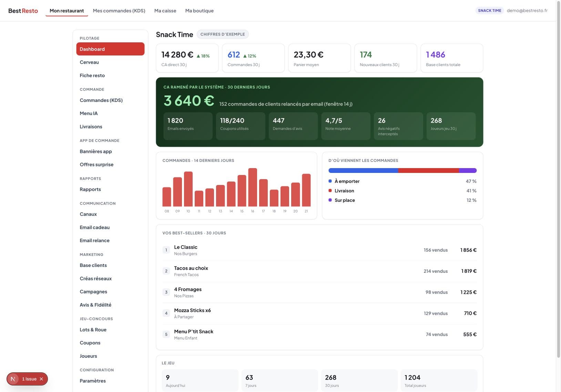Click the blue À emporter bar segment
This screenshot has width=561, height=392.
point(363,171)
